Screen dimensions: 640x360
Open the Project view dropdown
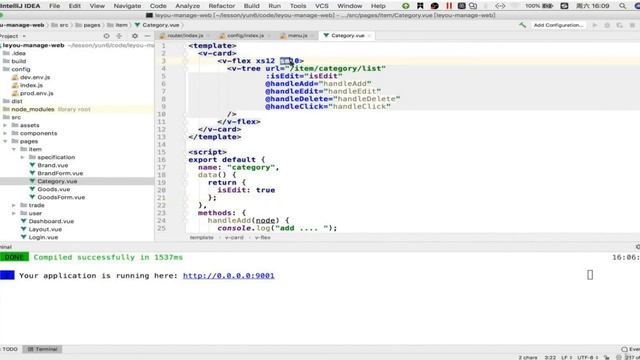13,36
